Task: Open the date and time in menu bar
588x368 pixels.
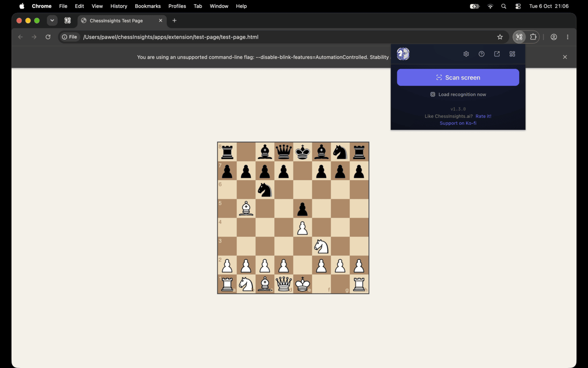Action: [549, 6]
